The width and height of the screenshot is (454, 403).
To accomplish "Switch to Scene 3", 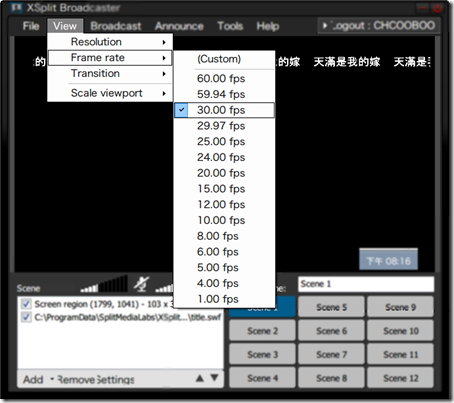I will pos(262,355).
